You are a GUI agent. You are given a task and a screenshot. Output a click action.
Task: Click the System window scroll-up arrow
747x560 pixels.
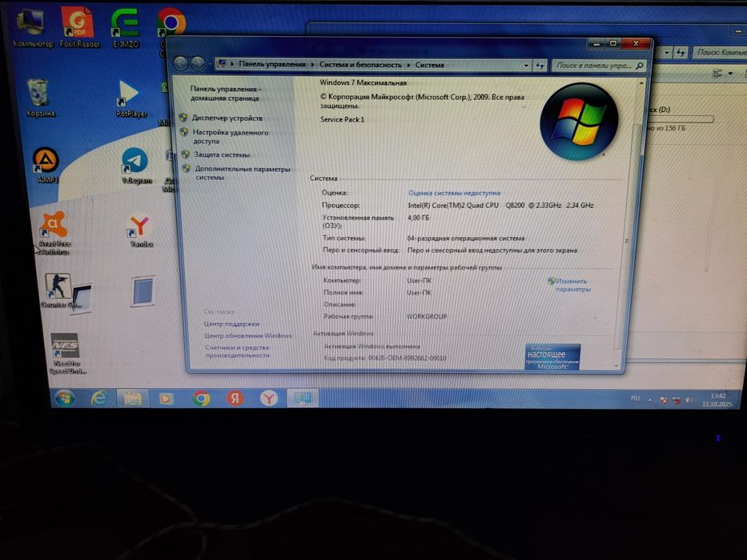(641, 83)
